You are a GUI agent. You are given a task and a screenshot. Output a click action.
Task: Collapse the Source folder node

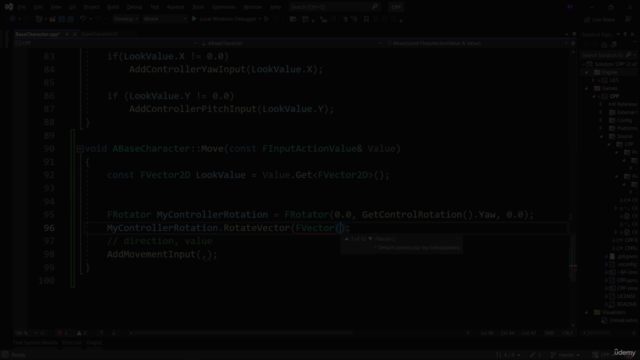click(x=602, y=136)
